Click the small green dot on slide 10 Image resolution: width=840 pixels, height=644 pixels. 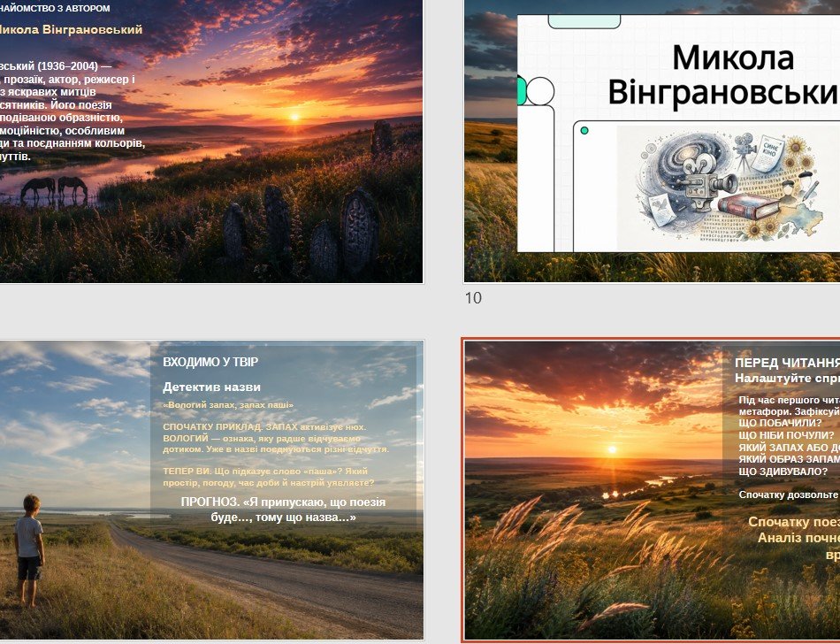tap(584, 130)
